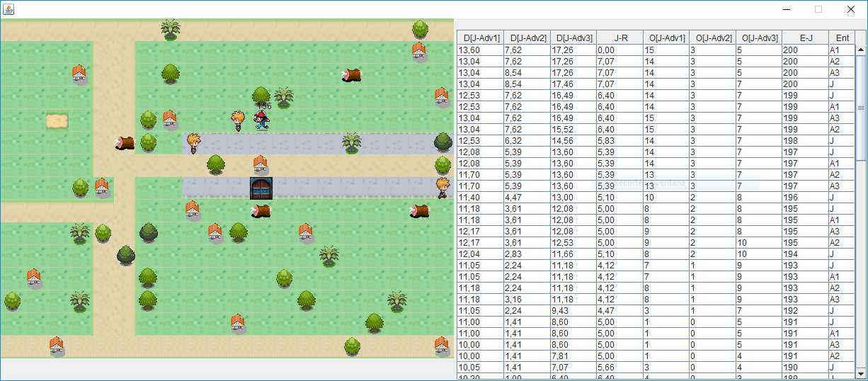Click the 3,16 cell
This screenshot has height=381, width=868.
[527, 300]
